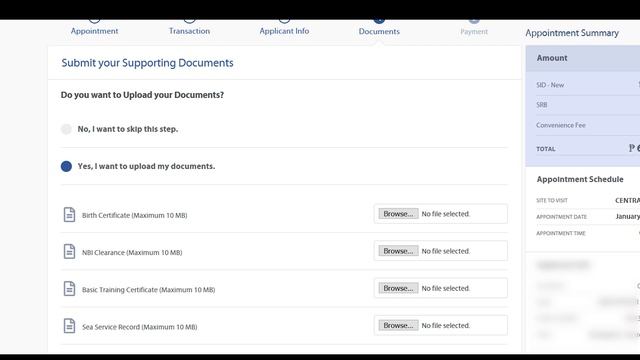The height and width of the screenshot is (360, 640).
Task: Click 'NBI Clearance (Maximum 10 MB)' label
Action: click(132, 252)
